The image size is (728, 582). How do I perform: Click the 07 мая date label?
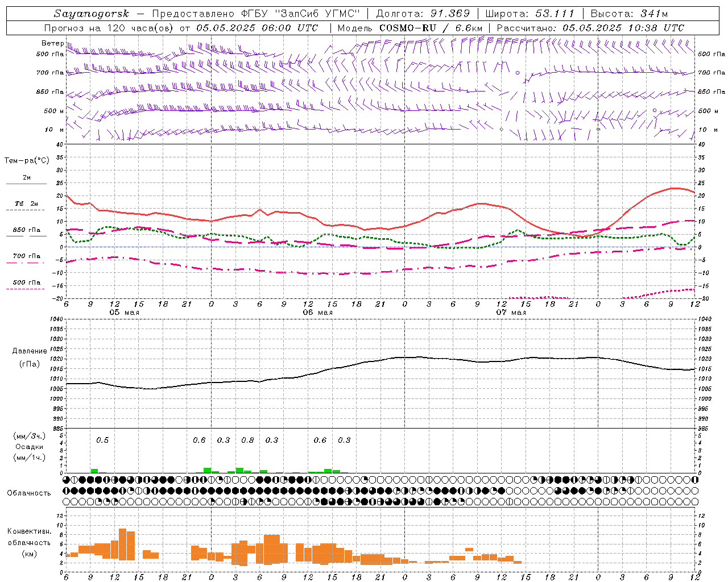(x=511, y=313)
